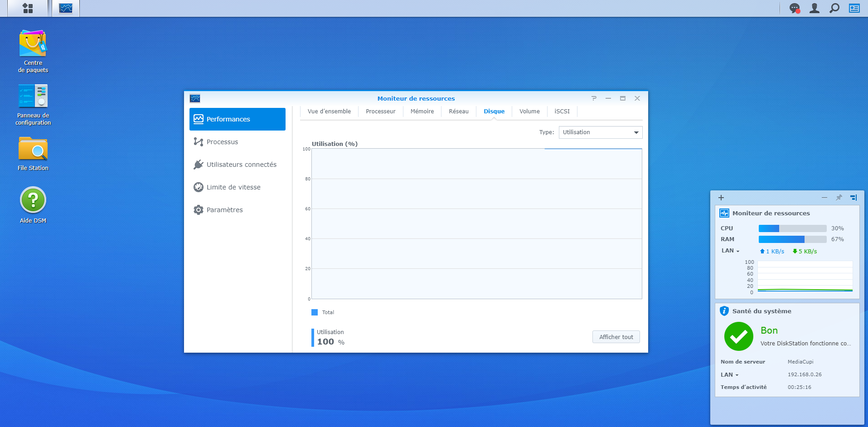This screenshot has height=427, width=868.
Task: Click the Santé du système info icon
Action: 724,311
